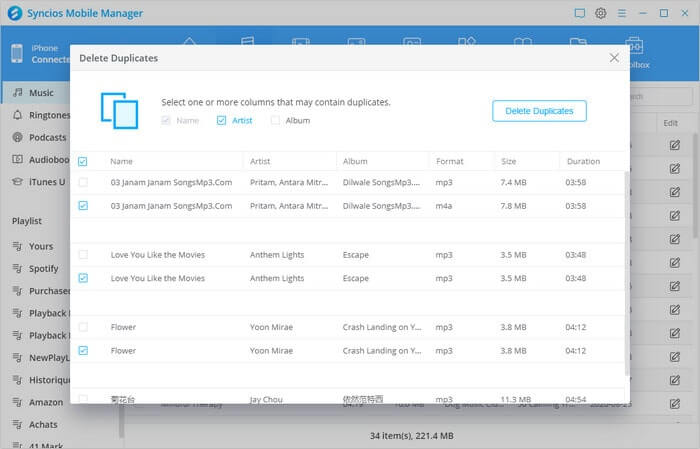Viewport: 700px width, 449px height.
Task: Check the unchecked Flower row checkbox
Action: pos(83,327)
